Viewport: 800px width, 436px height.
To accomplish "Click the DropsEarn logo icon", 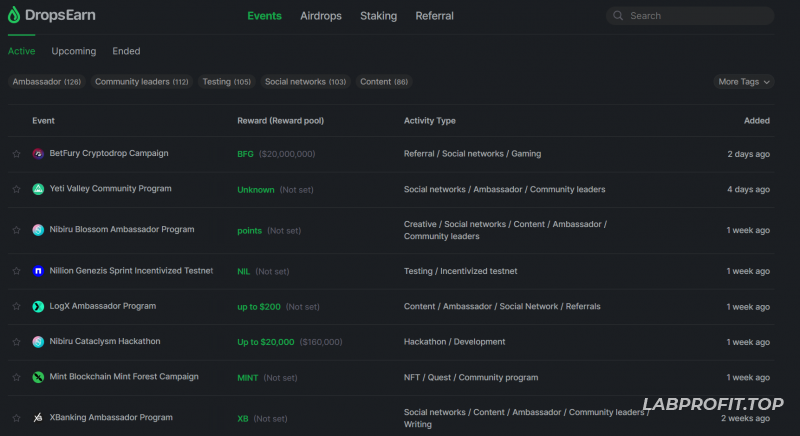I will 14,16.
